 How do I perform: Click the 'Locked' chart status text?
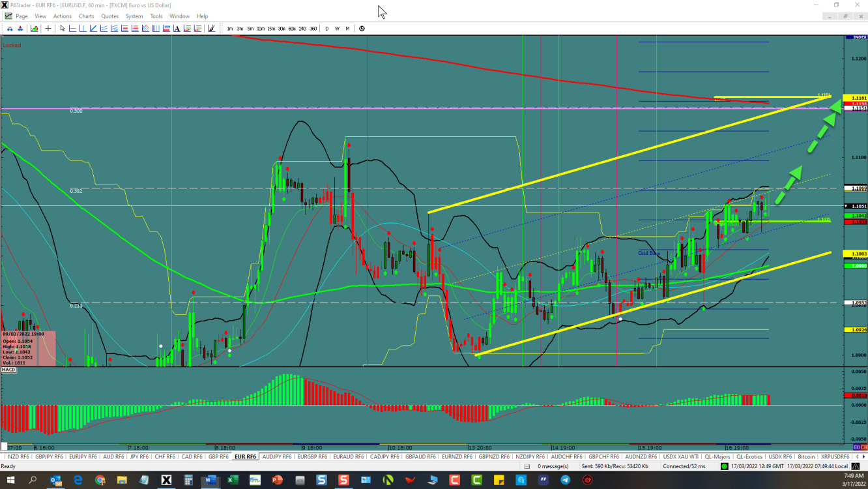point(12,45)
